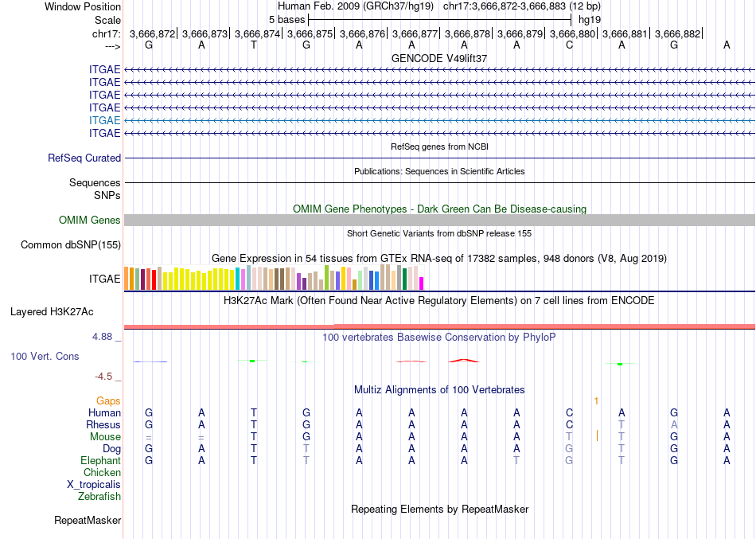Select the light-blue ITGAE transcript label
Screen dimensions: 756x539
pos(104,120)
